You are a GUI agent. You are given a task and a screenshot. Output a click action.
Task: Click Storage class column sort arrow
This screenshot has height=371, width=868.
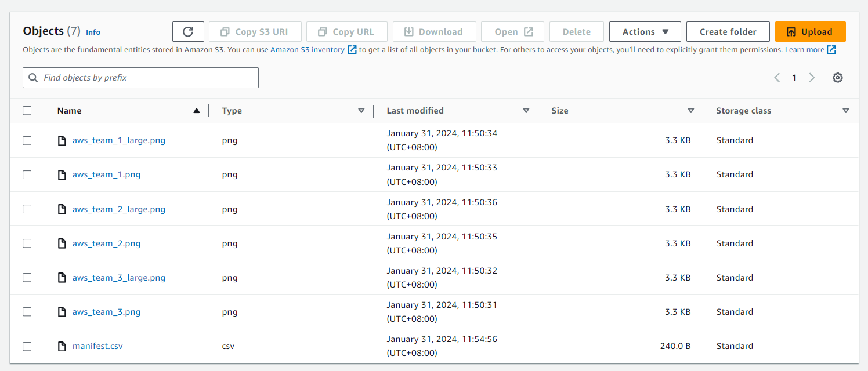[846, 111]
